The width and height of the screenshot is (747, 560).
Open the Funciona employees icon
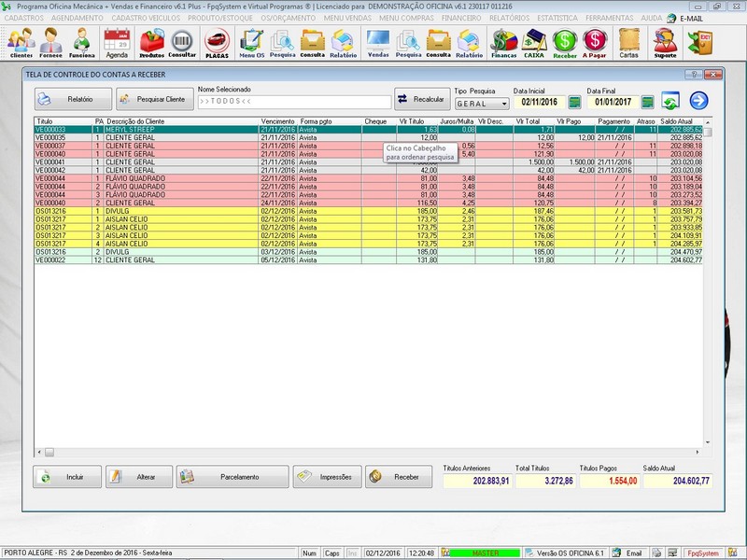[81, 42]
